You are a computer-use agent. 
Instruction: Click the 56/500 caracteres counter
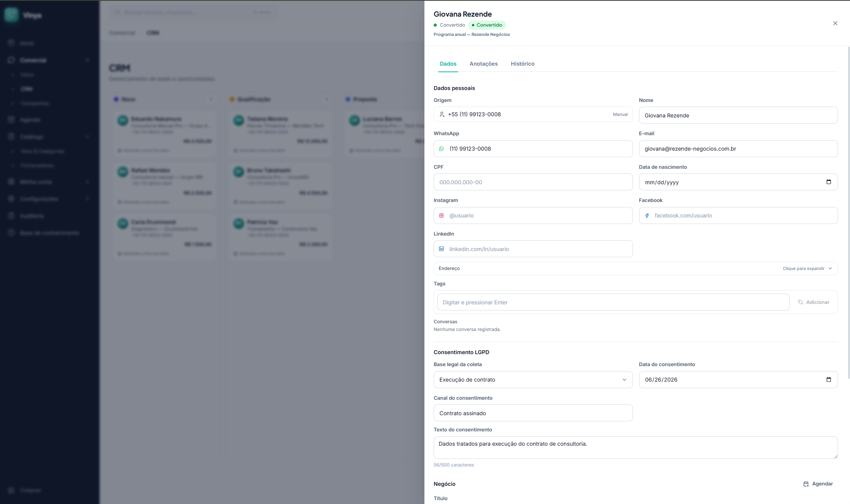(x=454, y=465)
